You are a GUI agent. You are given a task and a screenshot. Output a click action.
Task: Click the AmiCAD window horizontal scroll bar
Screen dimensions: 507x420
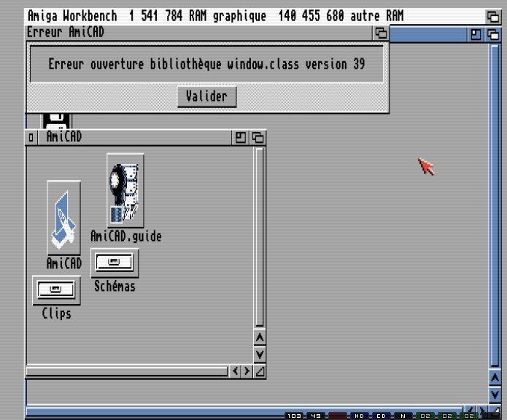127,372
